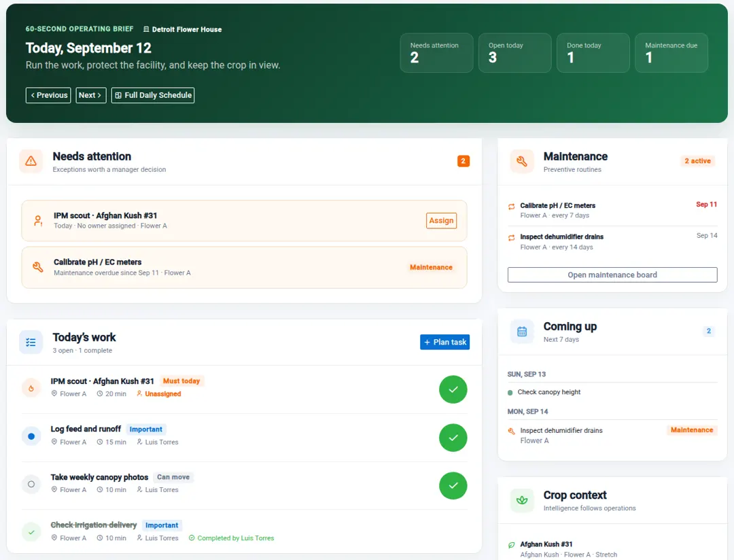Mark Take weekly canopy photos task complete

click(453, 485)
